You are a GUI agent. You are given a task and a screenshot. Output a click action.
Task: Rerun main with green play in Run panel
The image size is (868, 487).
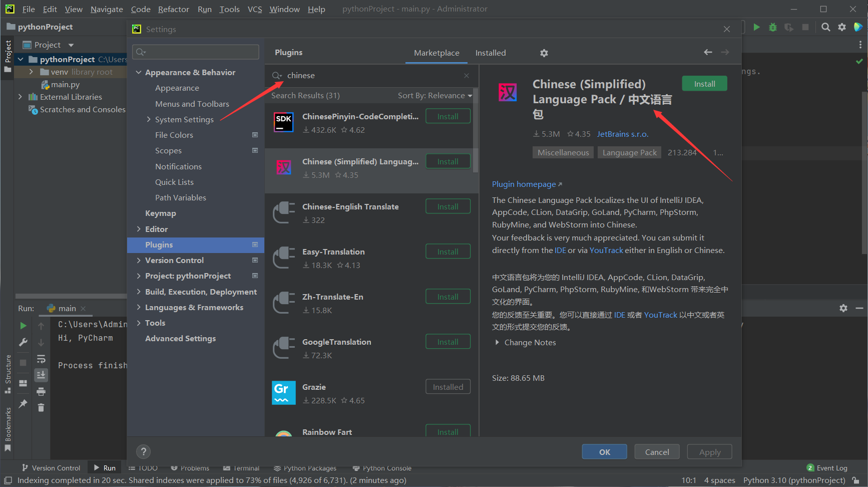23,326
